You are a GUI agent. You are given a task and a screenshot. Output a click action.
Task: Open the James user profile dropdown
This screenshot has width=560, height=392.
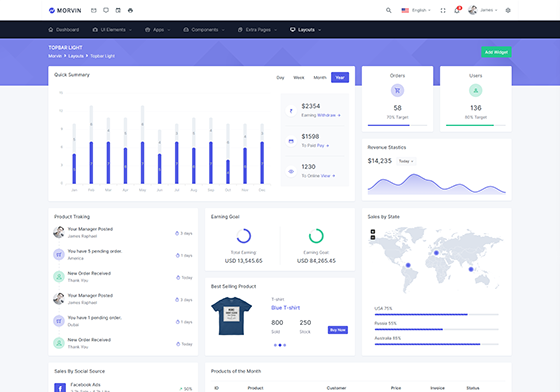coord(483,10)
